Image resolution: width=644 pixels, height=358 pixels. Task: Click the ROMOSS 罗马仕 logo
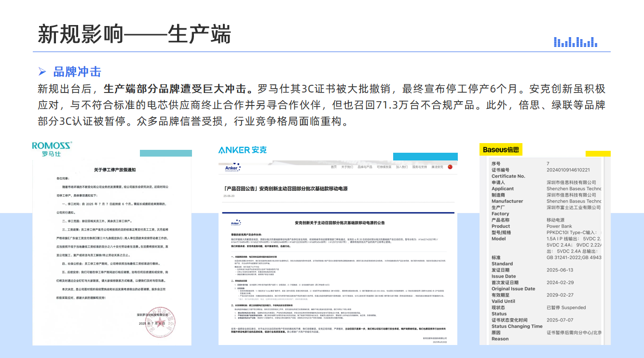pyautogui.click(x=52, y=149)
